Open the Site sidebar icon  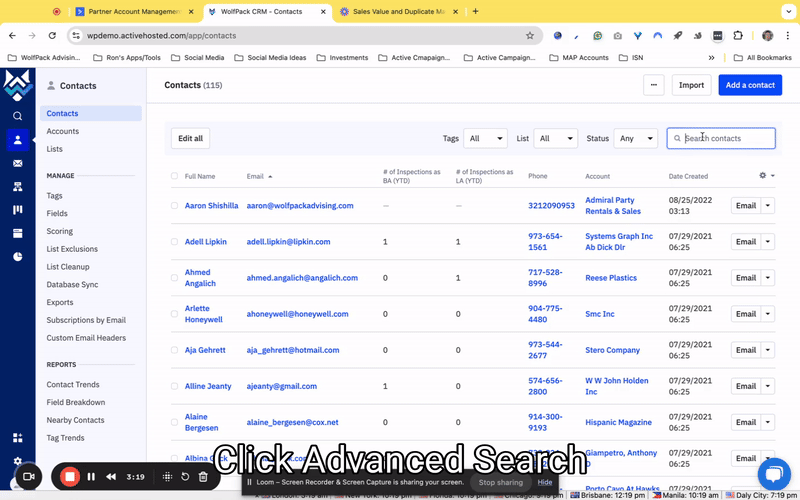(17, 233)
